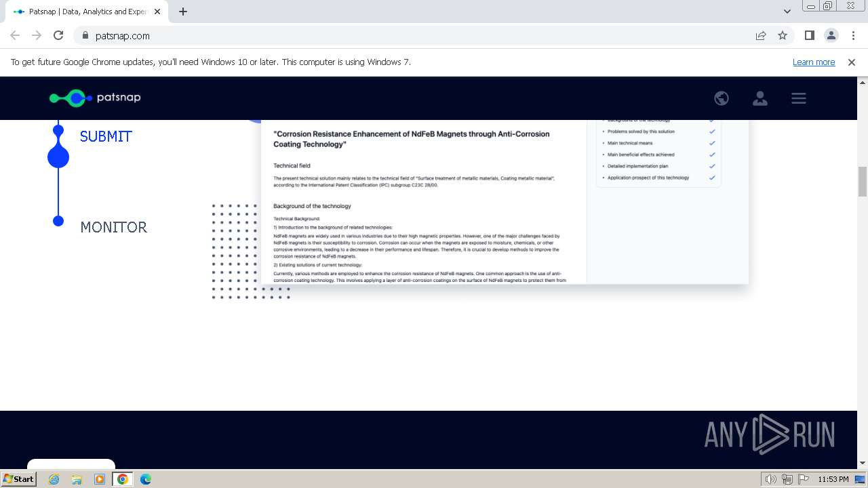868x488 pixels.
Task: Expand the tab search chevron
Action: 787,12
